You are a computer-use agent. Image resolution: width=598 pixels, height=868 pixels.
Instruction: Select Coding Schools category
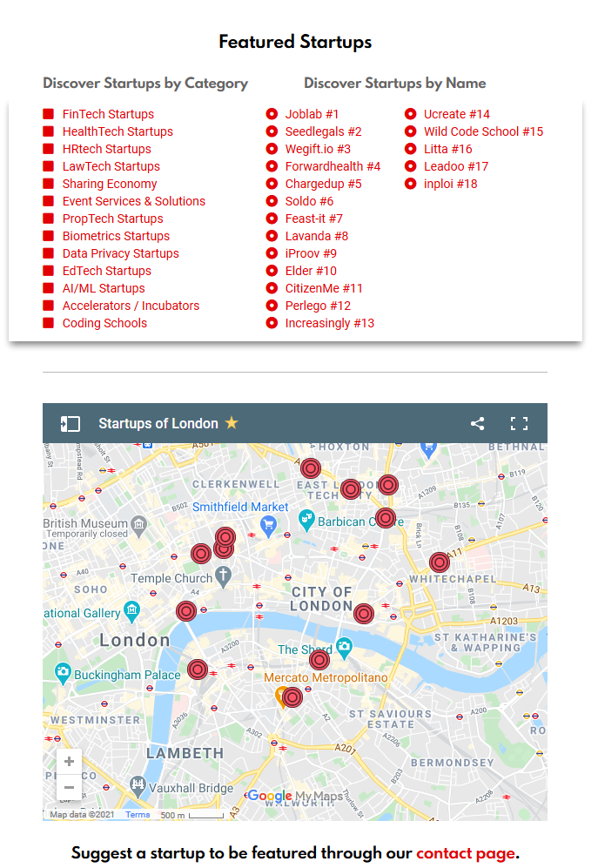pyautogui.click(x=104, y=323)
